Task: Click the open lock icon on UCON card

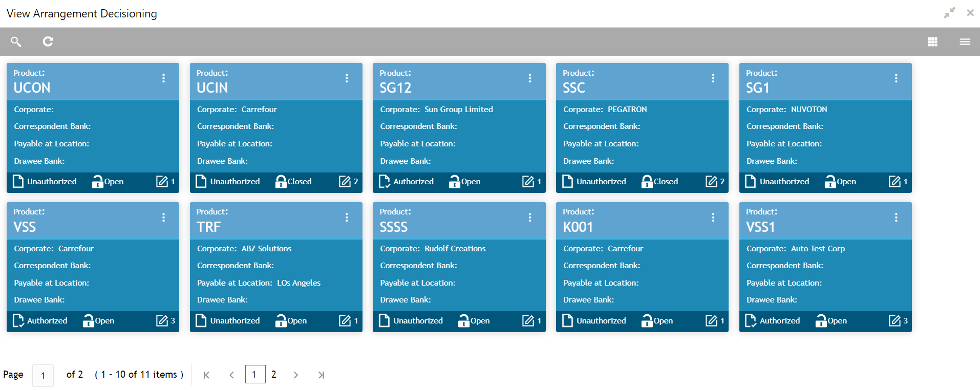Action: tap(97, 181)
